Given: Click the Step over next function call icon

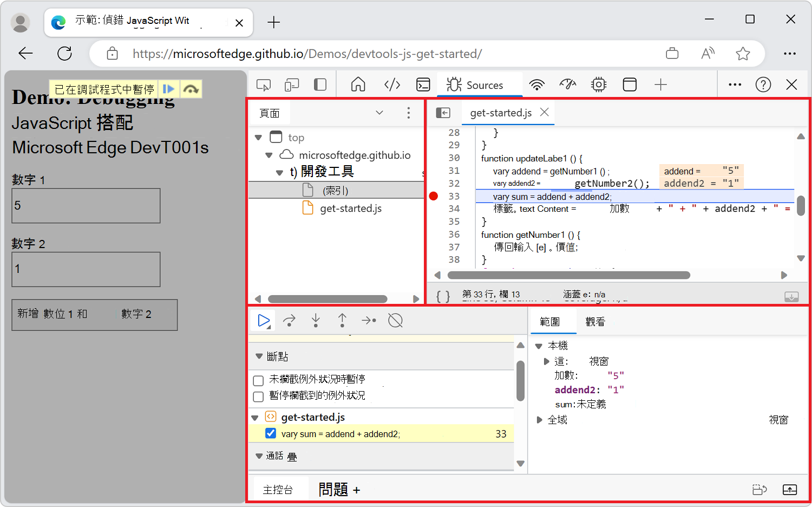Looking at the screenshot, I should tap(289, 320).
